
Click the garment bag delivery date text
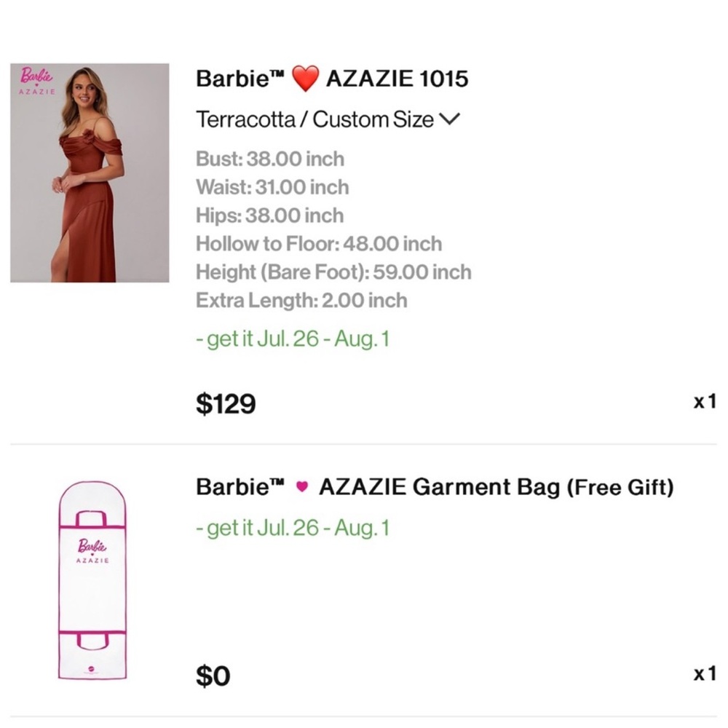point(291,527)
